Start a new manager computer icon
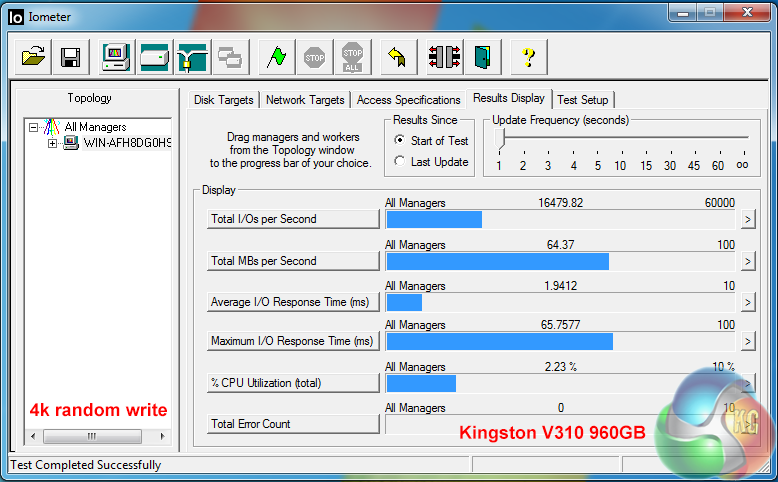The width and height of the screenshot is (778, 482). point(116,57)
